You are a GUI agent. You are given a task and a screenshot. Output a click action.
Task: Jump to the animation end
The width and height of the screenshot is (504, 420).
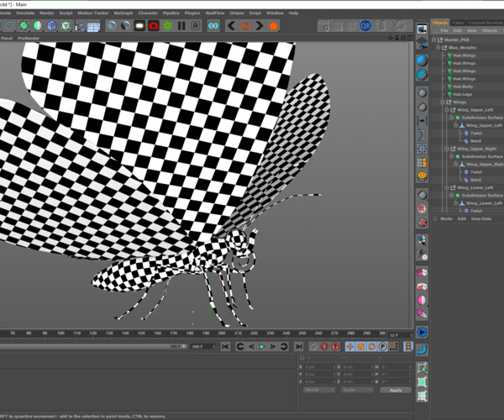point(298,346)
